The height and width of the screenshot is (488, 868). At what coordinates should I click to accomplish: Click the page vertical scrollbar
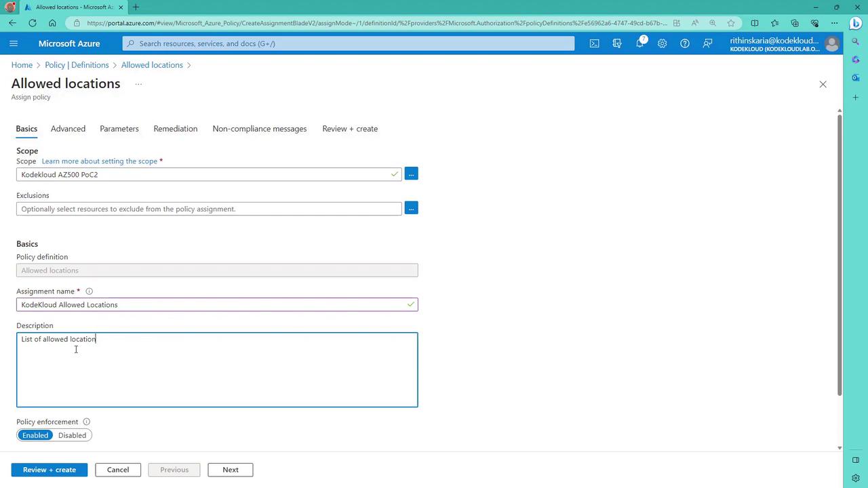(x=840, y=254)
